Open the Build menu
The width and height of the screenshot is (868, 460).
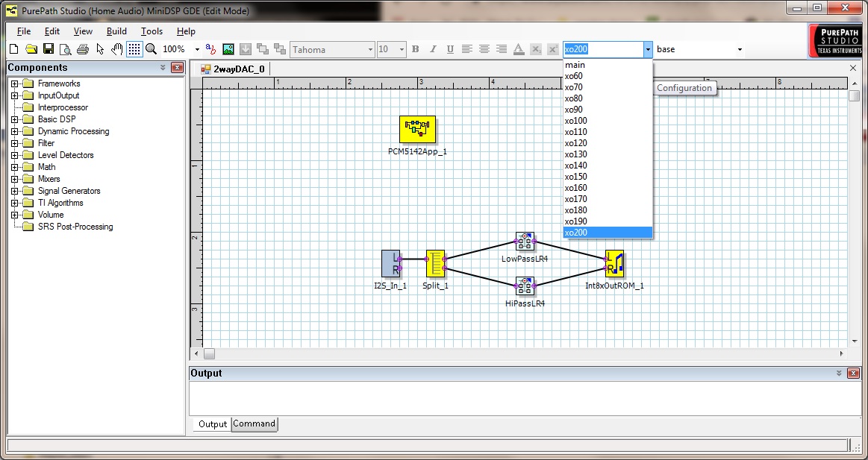point(116,31)
